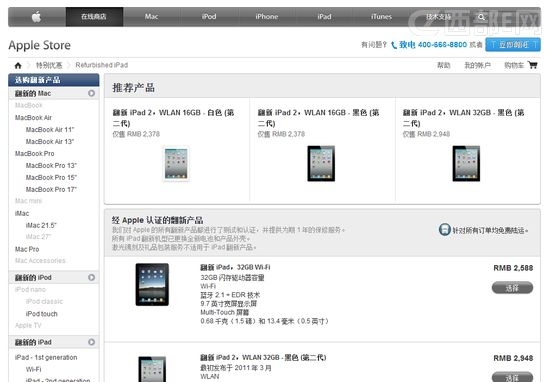
Task: Expand the 翻新的 iPad section arrow
Action: pos(92,342)
